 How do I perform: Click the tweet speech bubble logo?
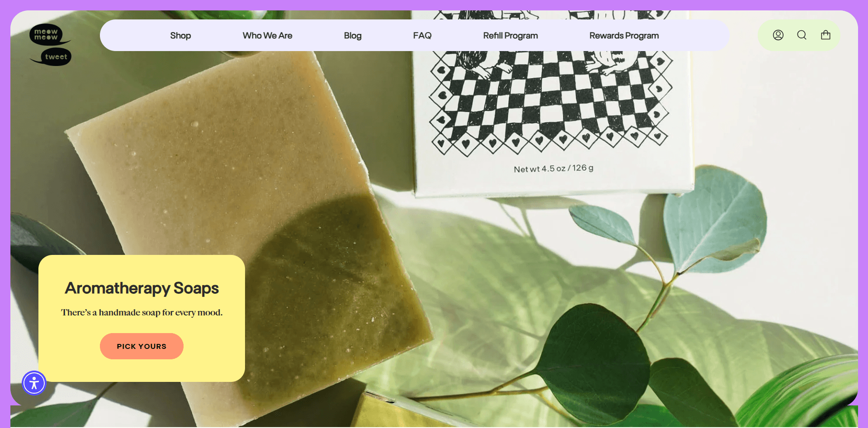tap(56, 57)
